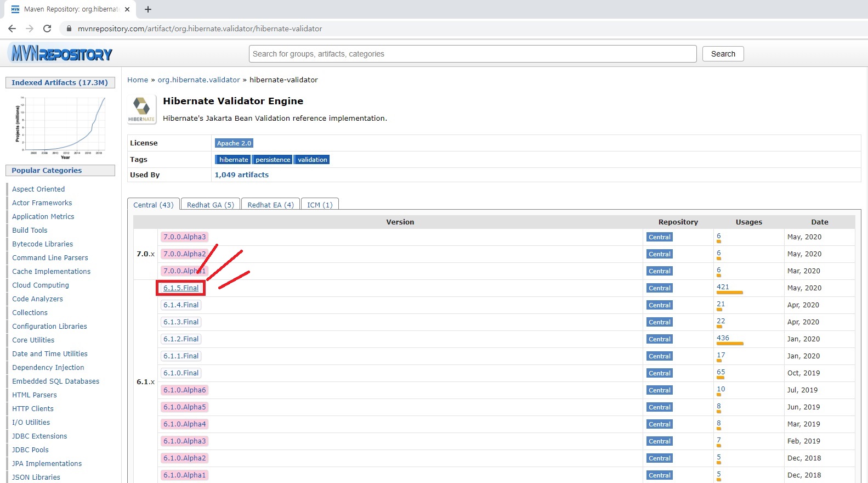Open the Home breadcrumb link
The image size is (868, 483).
(x=138, y=80)
